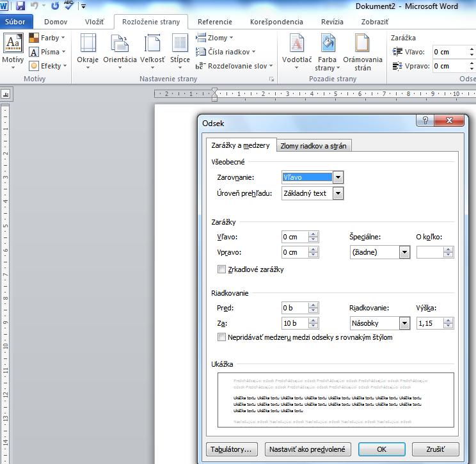The height and width of the screenshot is (464, 476).
Task: Click the dialog Vľavo indent value field
Action: tap(295, 237)
